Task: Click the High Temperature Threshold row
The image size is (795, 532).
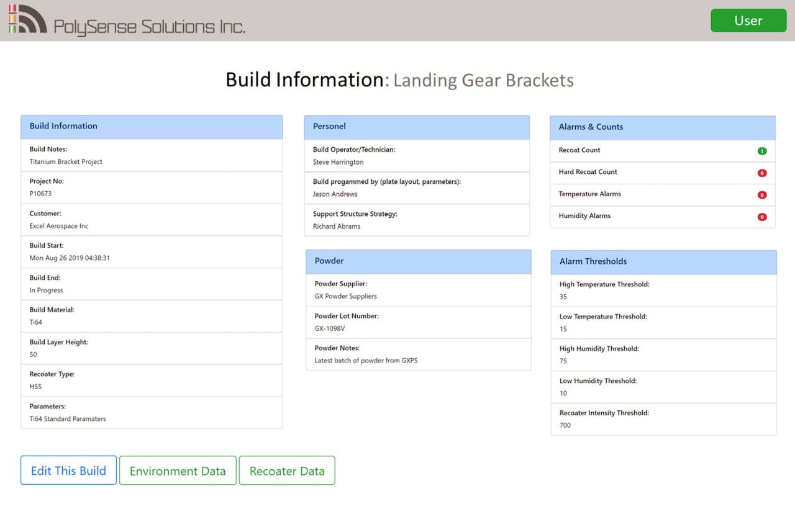Action: 663,291
